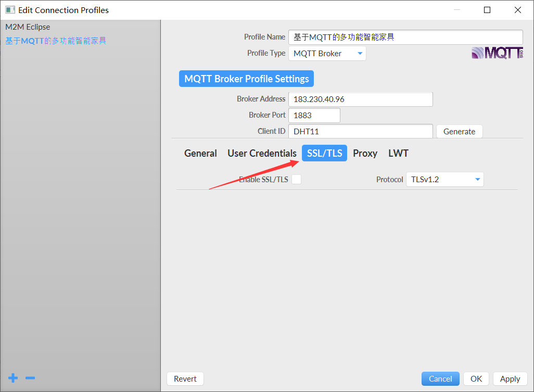
Task: Maximize the Edit Connection Profiles window
Action: coord(487,10)
